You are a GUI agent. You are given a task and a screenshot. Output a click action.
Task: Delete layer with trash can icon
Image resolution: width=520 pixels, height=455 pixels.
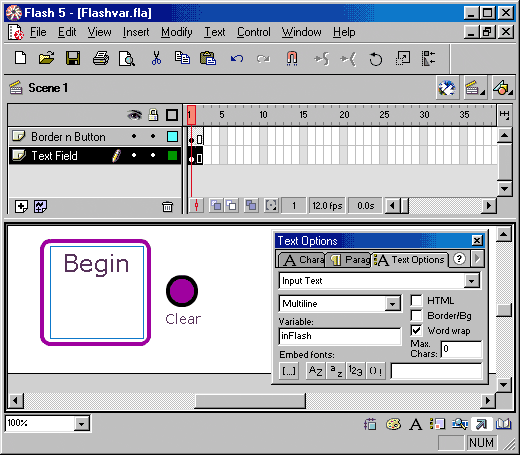click(x=167, y=207)
